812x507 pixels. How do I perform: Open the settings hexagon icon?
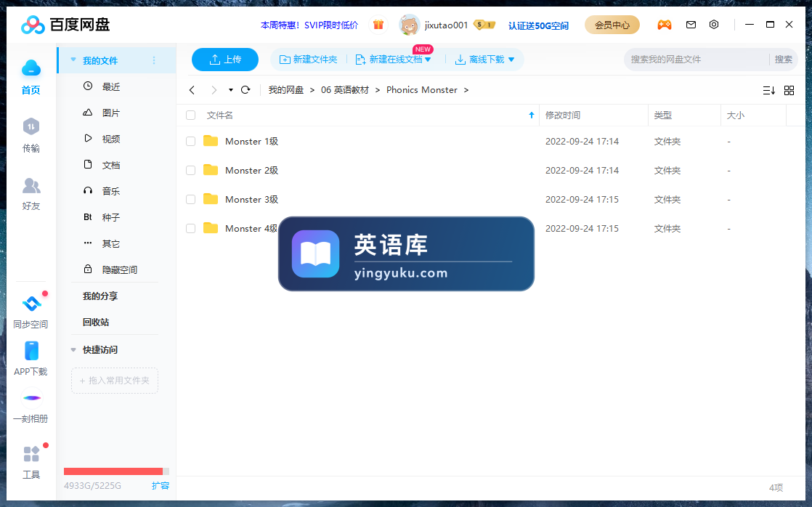click(x=714, y=25)
